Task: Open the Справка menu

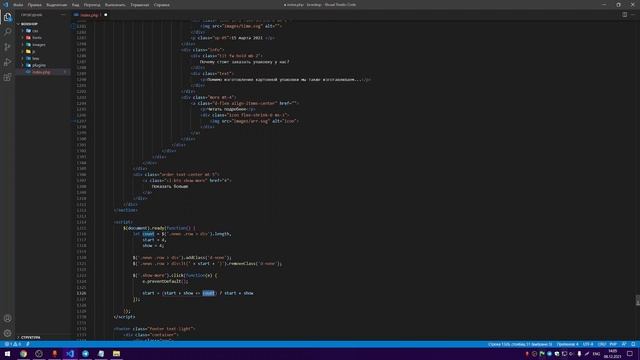Action: 162,5
